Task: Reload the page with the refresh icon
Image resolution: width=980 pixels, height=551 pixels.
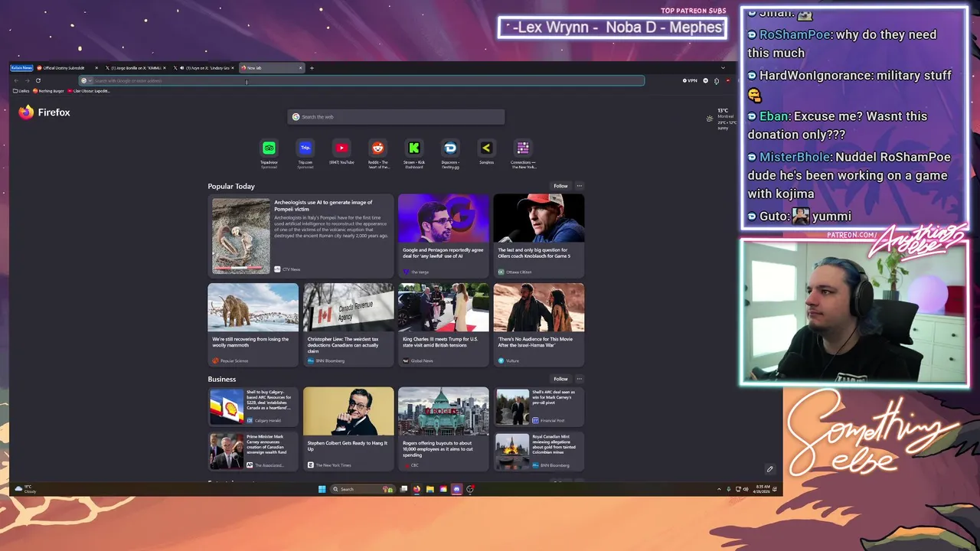Action: pos(38,80)
